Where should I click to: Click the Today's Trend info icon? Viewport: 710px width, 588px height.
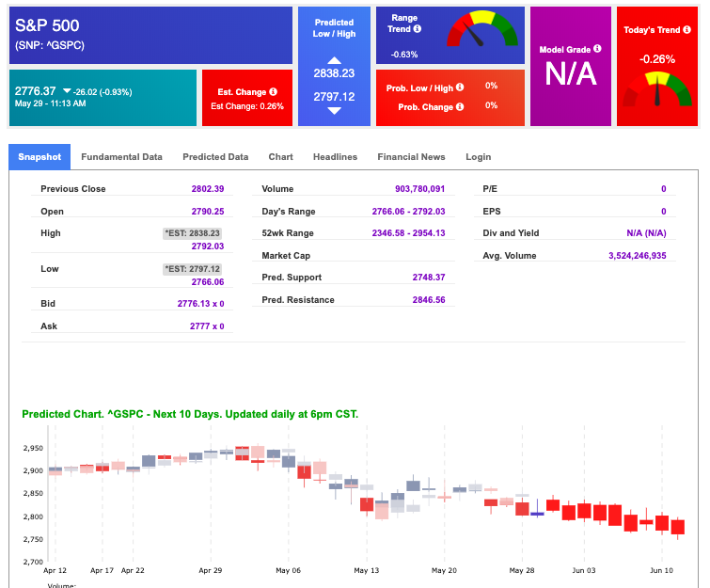tap(686, 29)
